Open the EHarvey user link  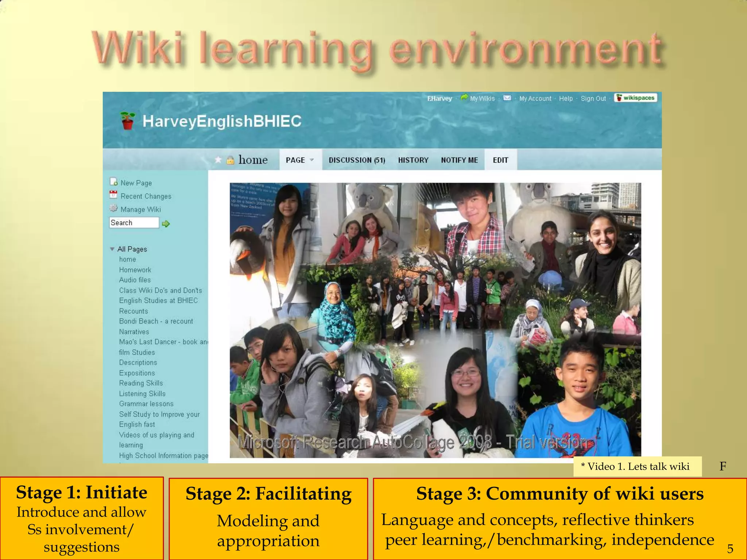[x=440, y=98]
